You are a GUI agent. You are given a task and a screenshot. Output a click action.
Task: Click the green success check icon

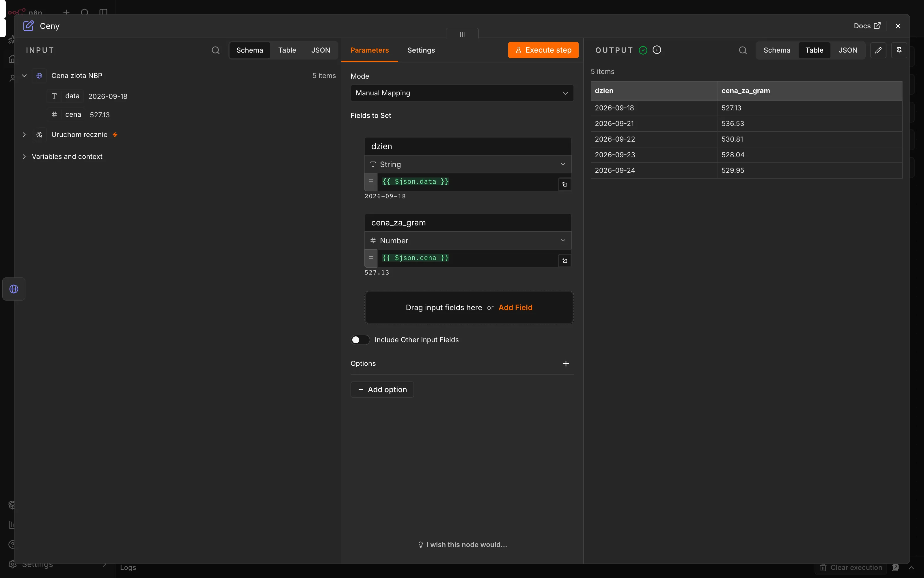pyautogui.click(x=643, y=50)
